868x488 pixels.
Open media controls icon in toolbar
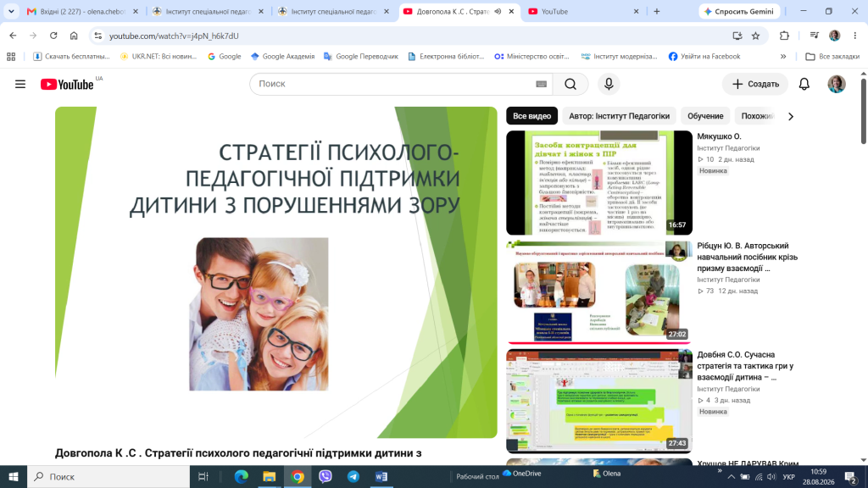[x=814, y=36]
